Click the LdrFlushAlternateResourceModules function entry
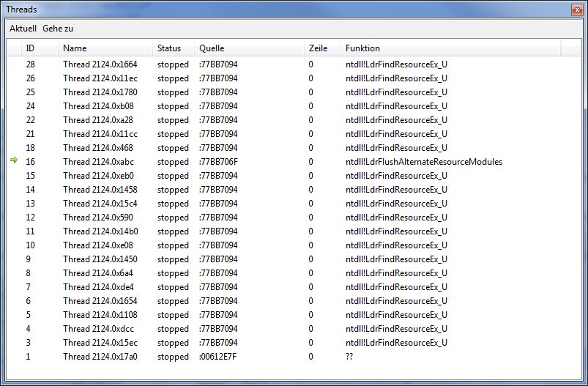Viewport: 588px width, 386px height. click(x=423, y=162)
